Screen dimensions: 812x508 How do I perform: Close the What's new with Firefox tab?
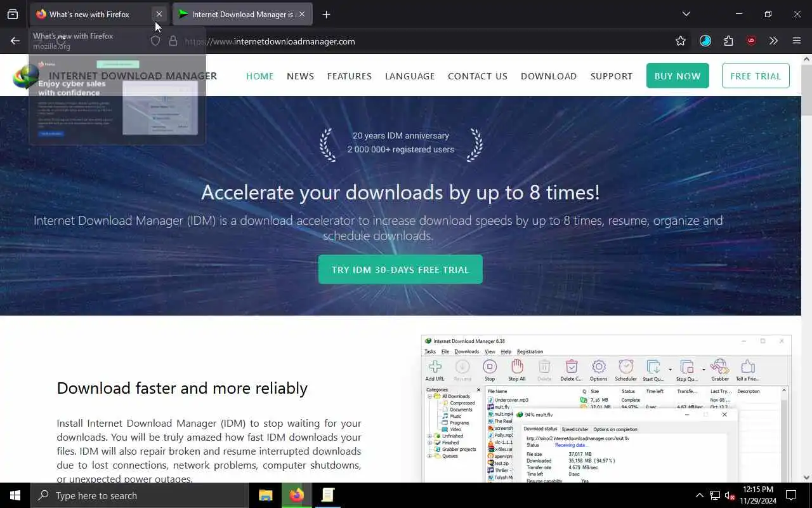point(159,14)
